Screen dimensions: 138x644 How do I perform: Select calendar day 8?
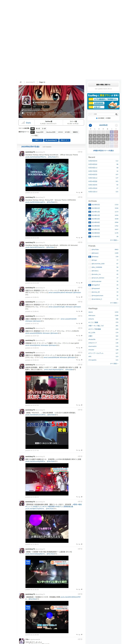coord(112,135)
